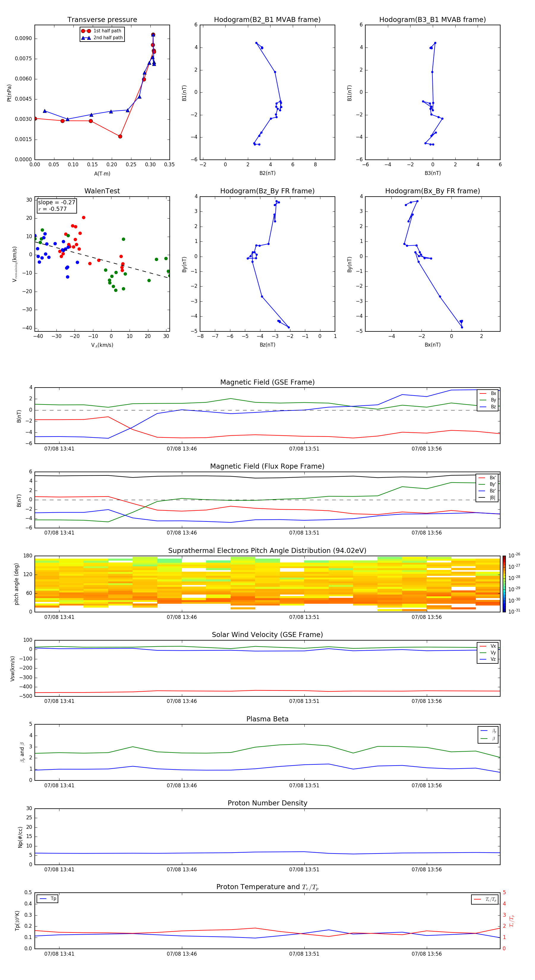The width and height of the screenshot is (535, 980).
Task: Click the 'Np(#/cc)' y-axis label
Action: tap(20, 837)
